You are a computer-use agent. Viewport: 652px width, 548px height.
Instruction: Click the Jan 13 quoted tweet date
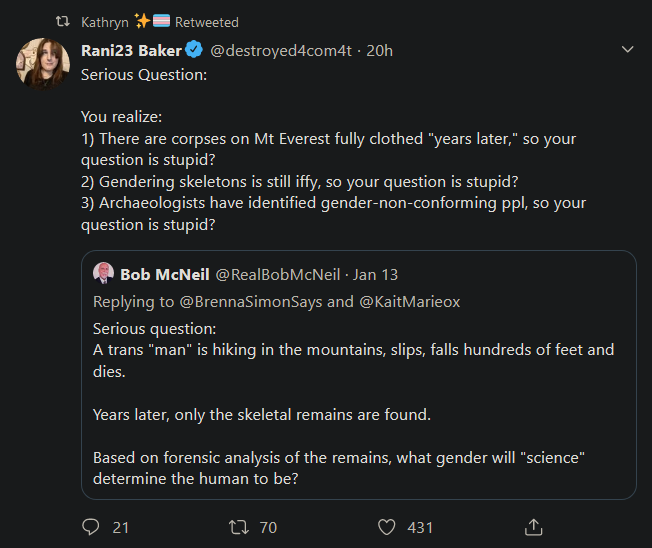[x=375, y=274]
